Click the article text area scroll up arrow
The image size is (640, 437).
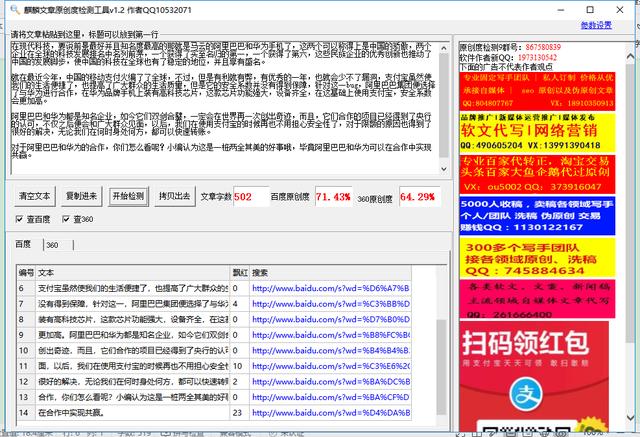[444, 48]
